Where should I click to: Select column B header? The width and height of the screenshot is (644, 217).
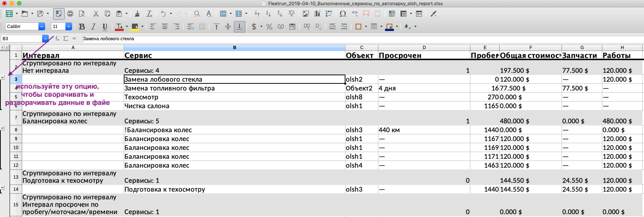click(x=234, y=48)
